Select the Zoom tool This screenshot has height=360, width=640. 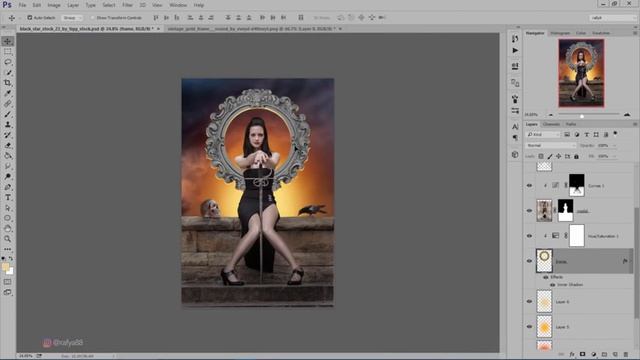point(8,239)
